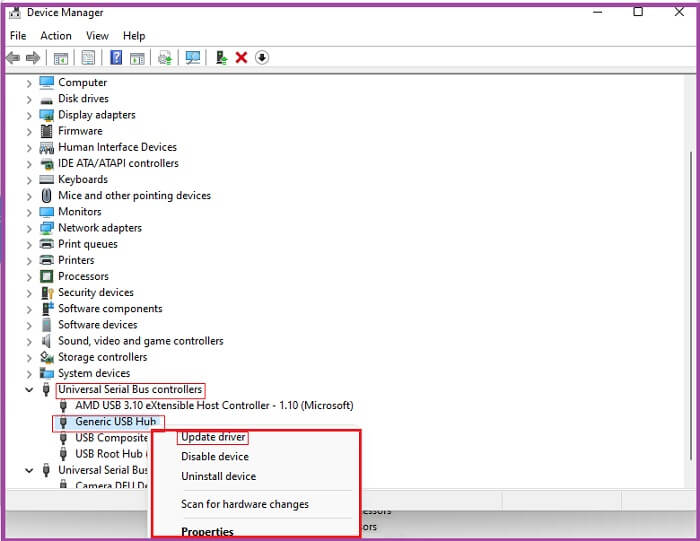Expand the Printers node
Viewport: 700px width, 541px height.
coord(29,261)
